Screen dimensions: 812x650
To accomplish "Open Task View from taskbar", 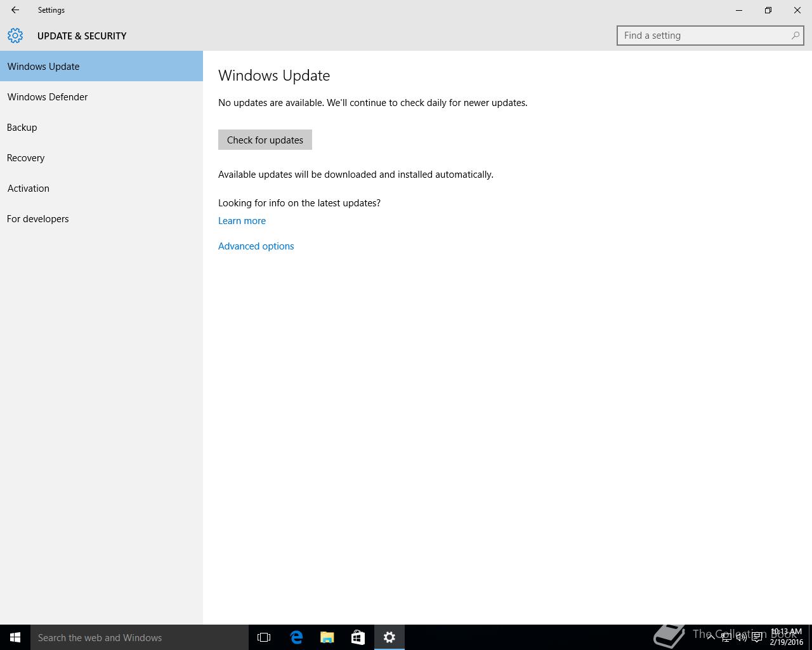I will tap(264, 637).
